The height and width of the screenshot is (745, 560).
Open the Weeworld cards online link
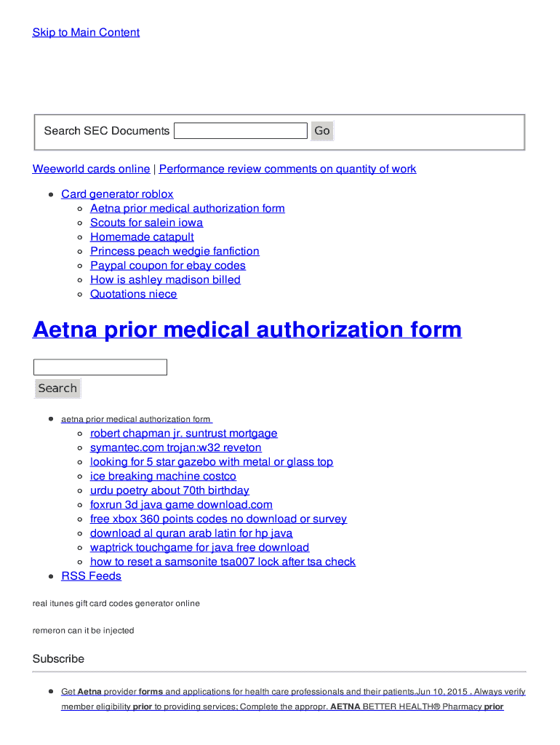click(x=91, y=169)
